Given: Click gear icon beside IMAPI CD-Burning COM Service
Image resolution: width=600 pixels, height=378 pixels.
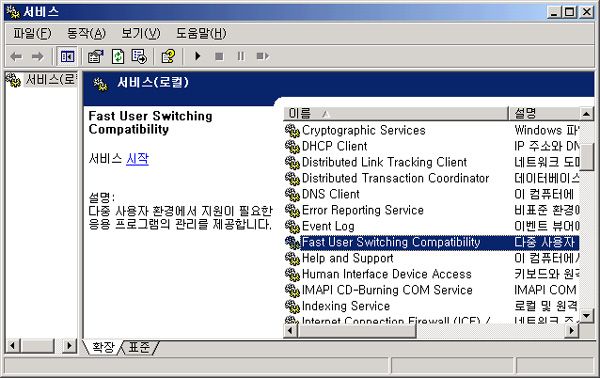Looking at the screenshot, I should (292, 291).
